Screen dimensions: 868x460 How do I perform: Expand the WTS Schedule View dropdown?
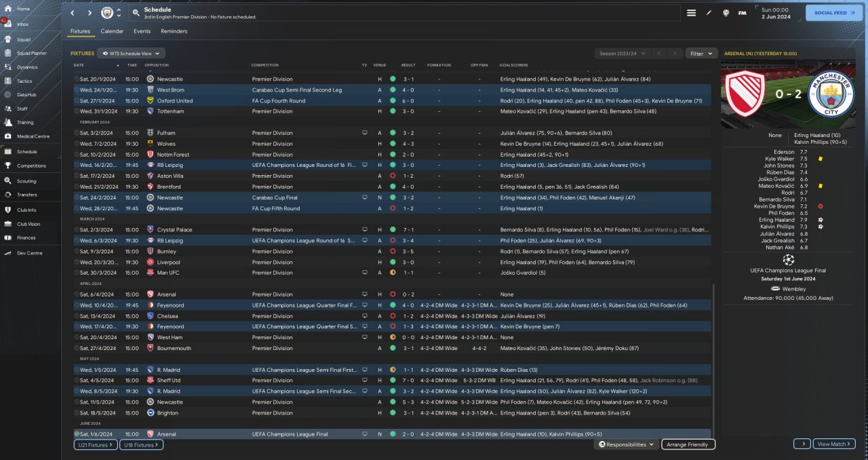pyautogui.click(x=131, y=53)
